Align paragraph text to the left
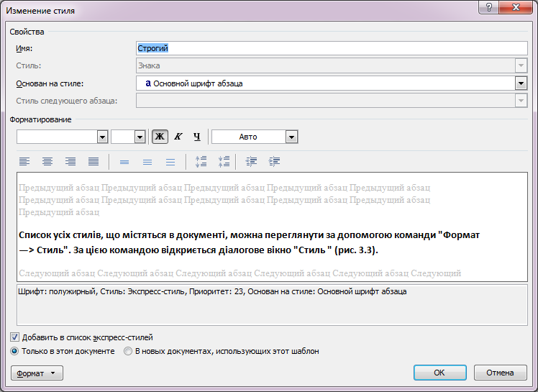 [24, 161]
